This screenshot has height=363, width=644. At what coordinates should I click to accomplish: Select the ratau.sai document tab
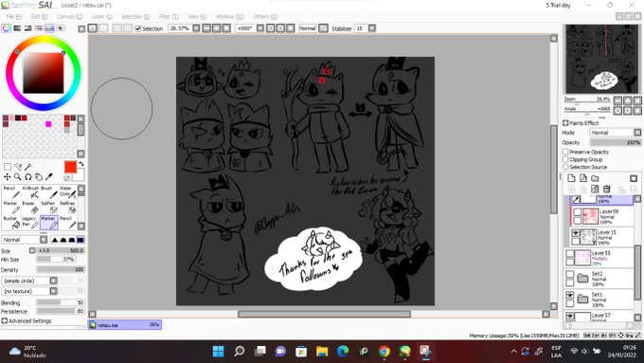pos(125,325)
